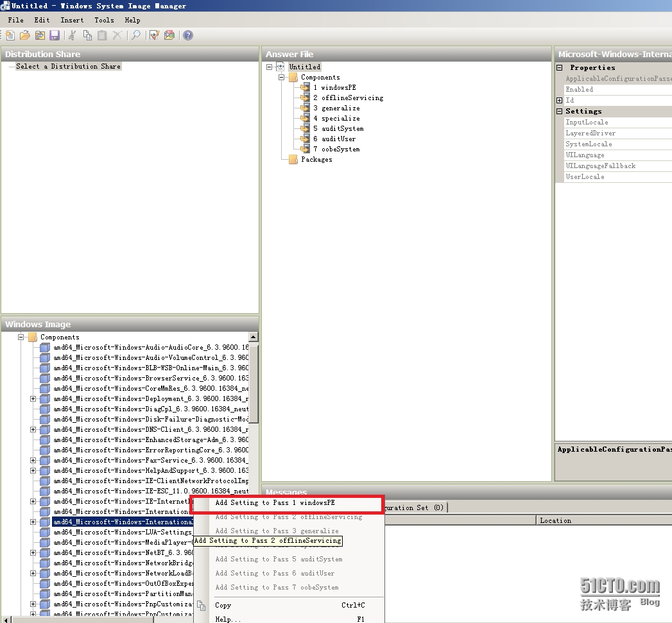
Task: Click the SystemLocale setting row
Action: [617, 144]
